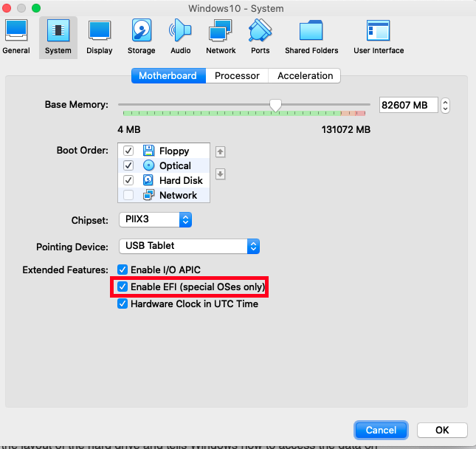Select the Optical boot order row
Viewport: 476px width, 449px height.
tap(164, 165)
